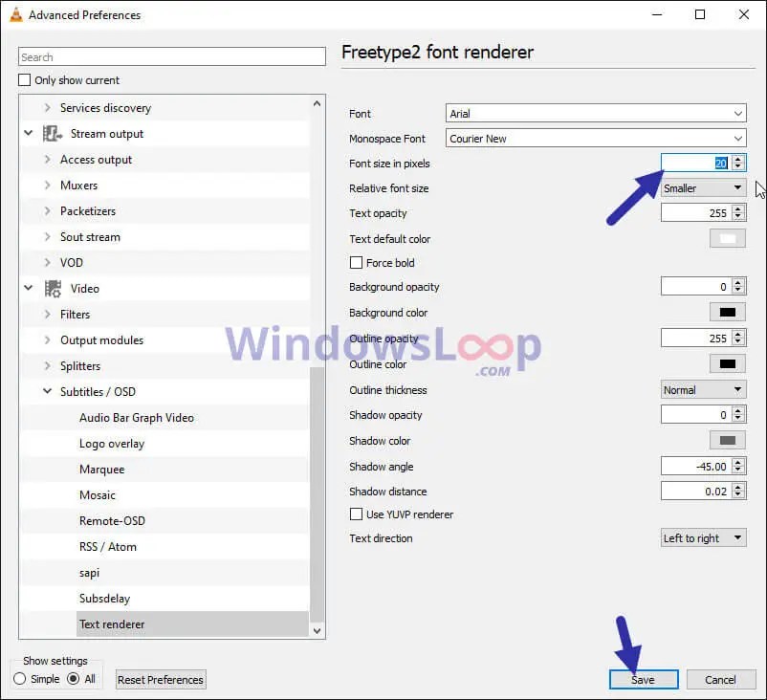Collapse the Video tree node
767x700 pixels.
point(29,288)
